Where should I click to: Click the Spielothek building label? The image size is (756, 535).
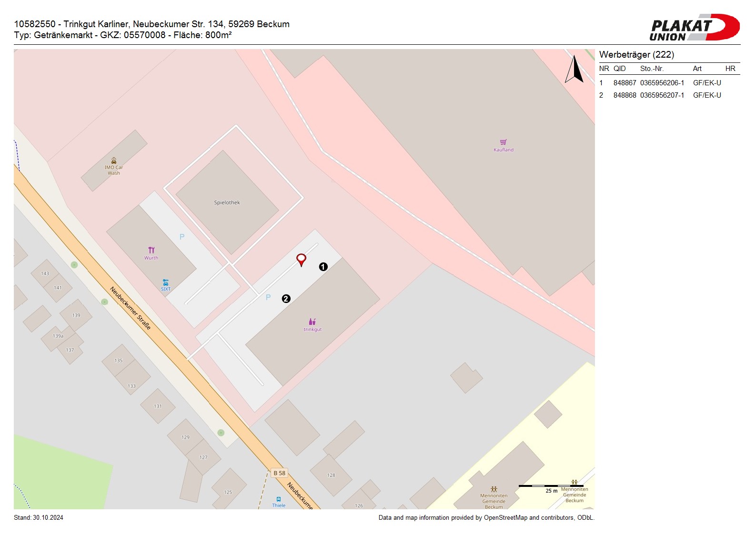point(227,202)
